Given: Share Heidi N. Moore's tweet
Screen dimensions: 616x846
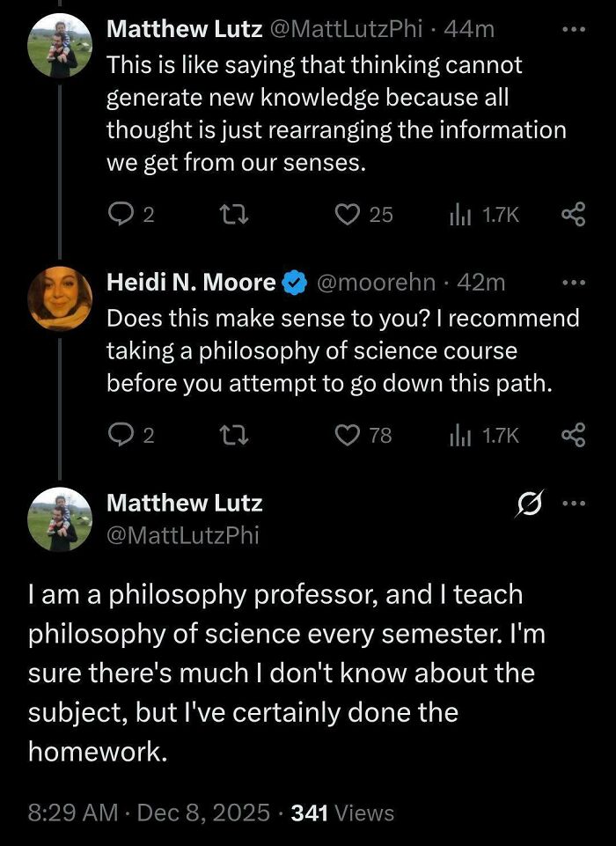Looking at the screenshot, I should pos(573,434).
